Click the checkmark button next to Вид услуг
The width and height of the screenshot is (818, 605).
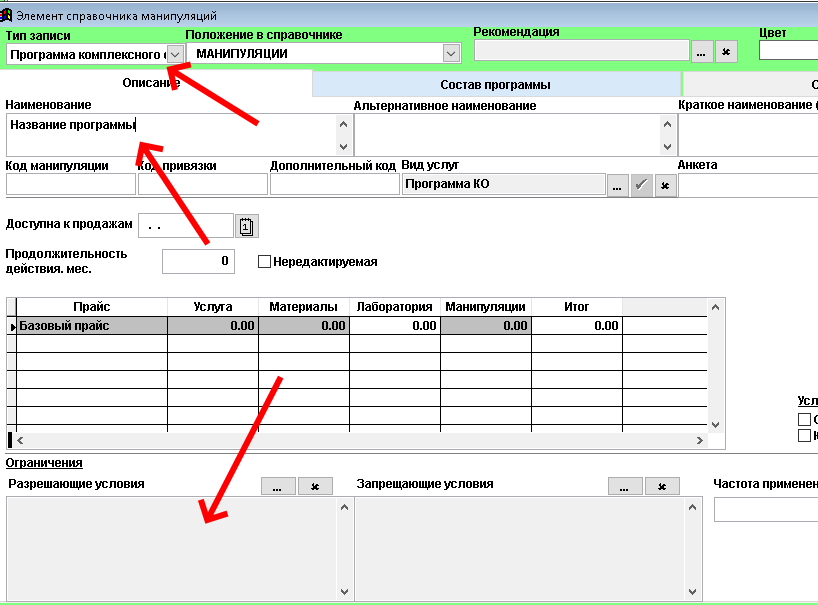tap(642, 185)
